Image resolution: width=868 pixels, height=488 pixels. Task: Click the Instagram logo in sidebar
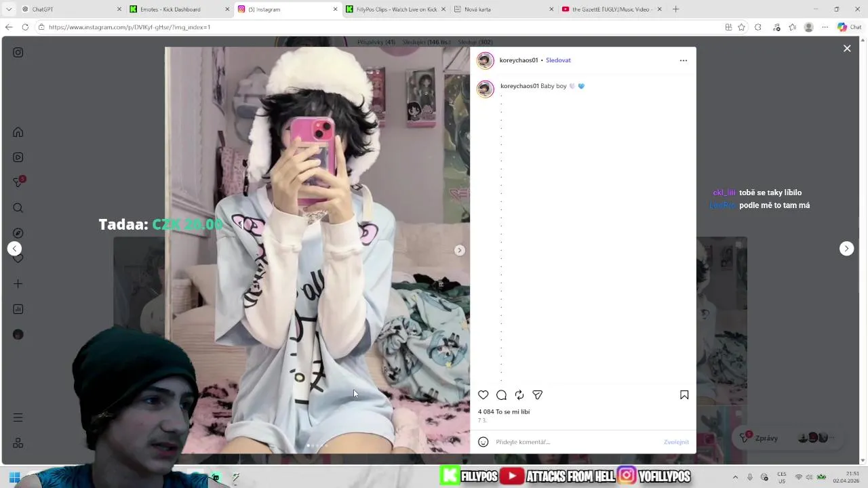(18, 52)
